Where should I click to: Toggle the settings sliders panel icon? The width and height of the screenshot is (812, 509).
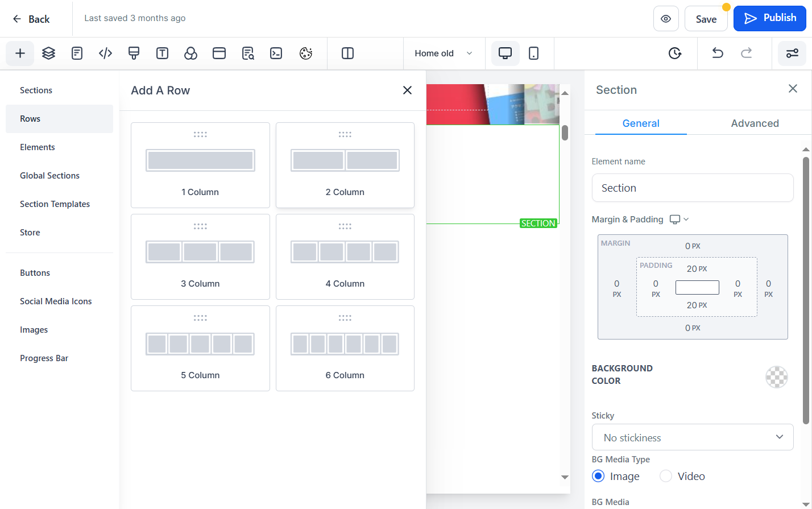coord(792,53)
